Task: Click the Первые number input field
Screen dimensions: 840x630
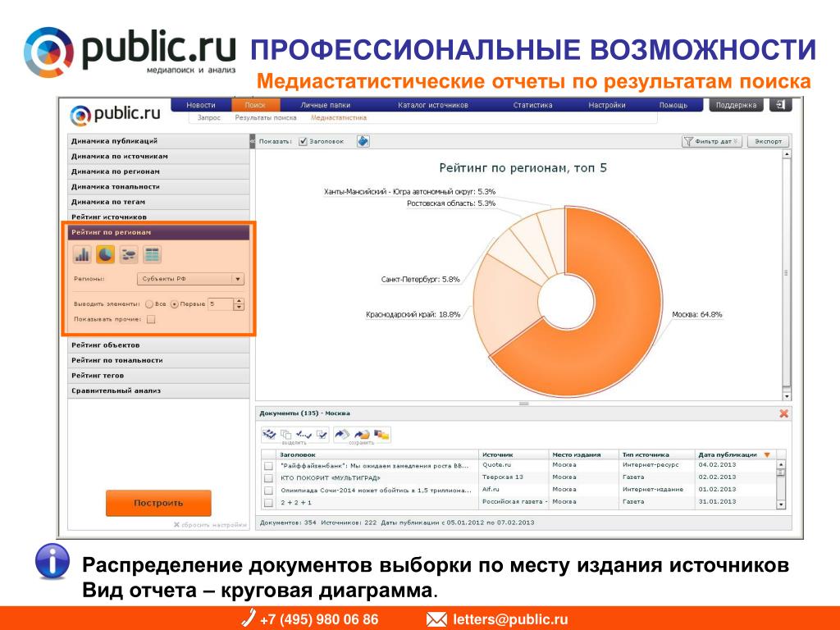Action: click(220, 304)
